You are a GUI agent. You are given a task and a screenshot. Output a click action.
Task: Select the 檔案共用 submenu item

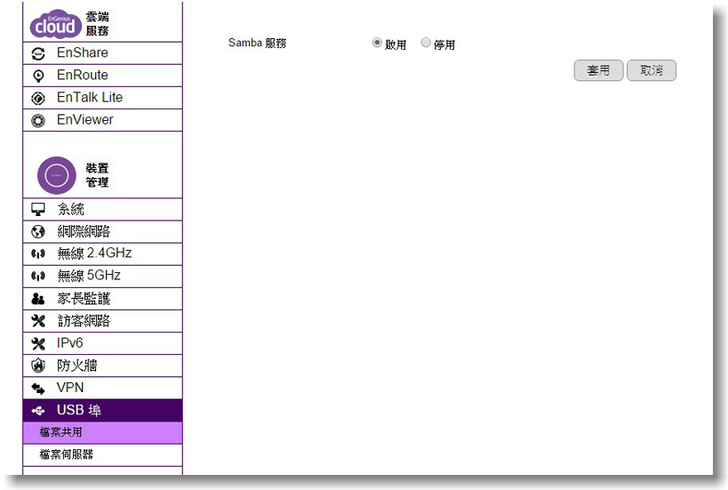60,432
